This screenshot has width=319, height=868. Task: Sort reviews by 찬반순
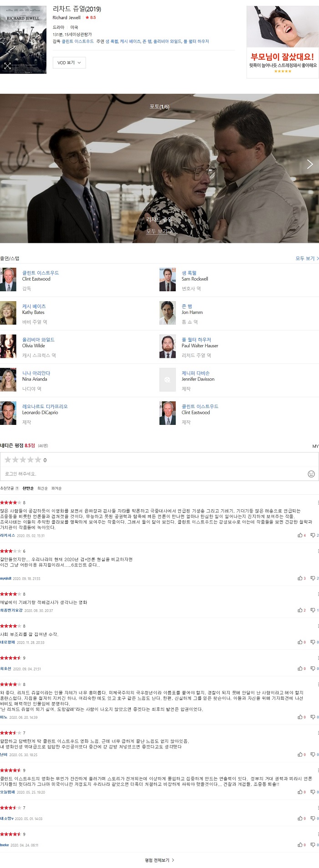pos(28,488)
